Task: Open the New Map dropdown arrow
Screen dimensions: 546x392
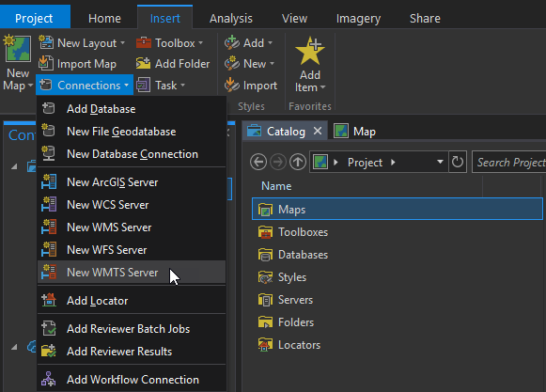Action: 31,86
